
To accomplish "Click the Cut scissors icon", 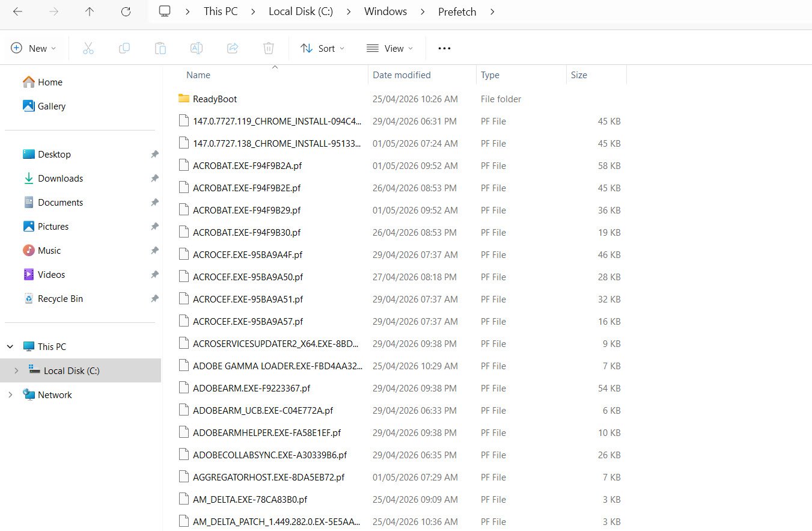I will click(88, 48).
